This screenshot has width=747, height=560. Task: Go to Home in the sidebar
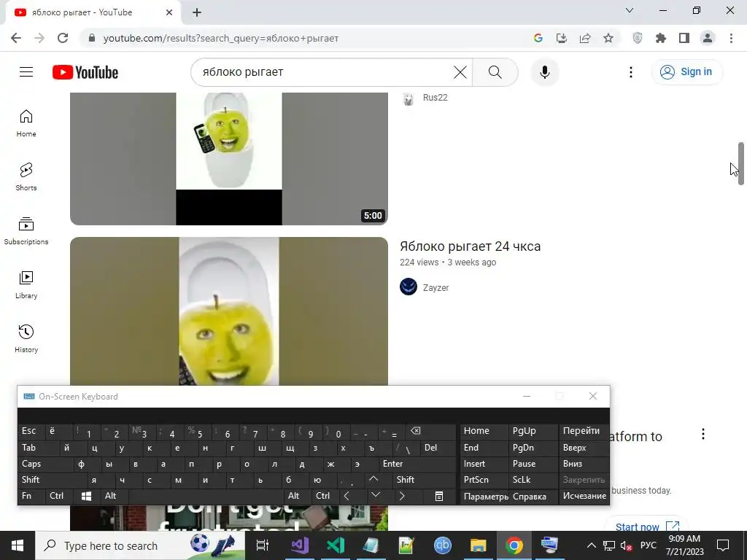coord(26,123)
